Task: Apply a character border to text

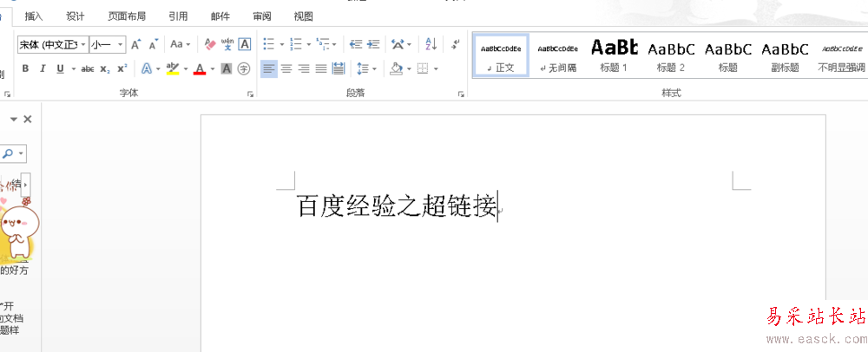Action: [x=244, y=44]
